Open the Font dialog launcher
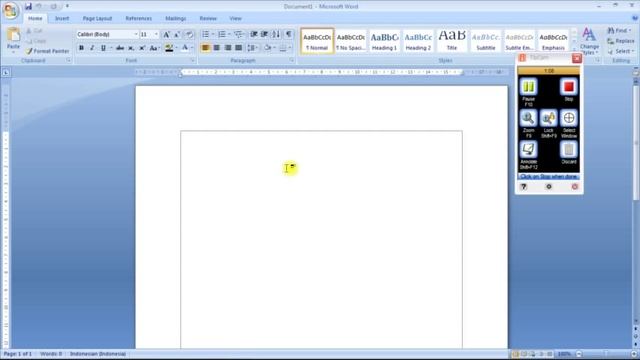The height and width of the screenshot is (360, 640). coord(193,60)
